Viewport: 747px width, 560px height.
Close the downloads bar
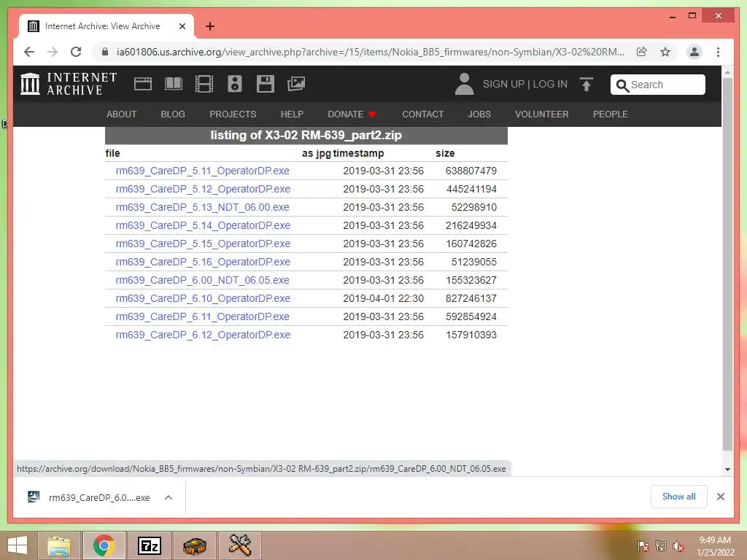pyautogui.click(x=720, y=497)
